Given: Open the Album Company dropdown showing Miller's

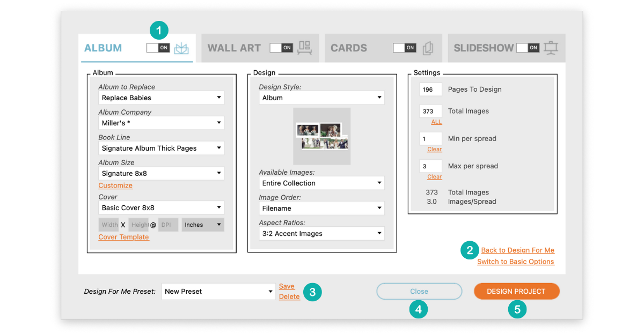Looking at the screenshot, I should click(x=162, y=123).
